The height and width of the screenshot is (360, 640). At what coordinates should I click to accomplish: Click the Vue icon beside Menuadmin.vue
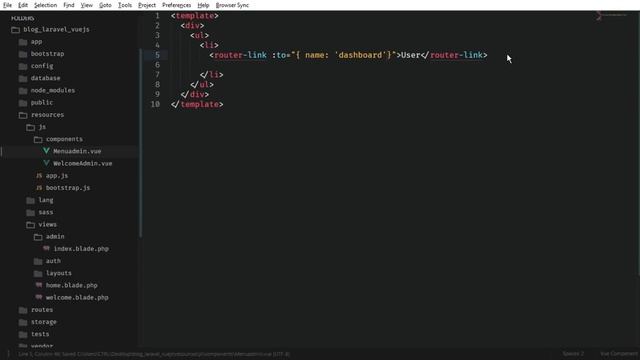46,151
